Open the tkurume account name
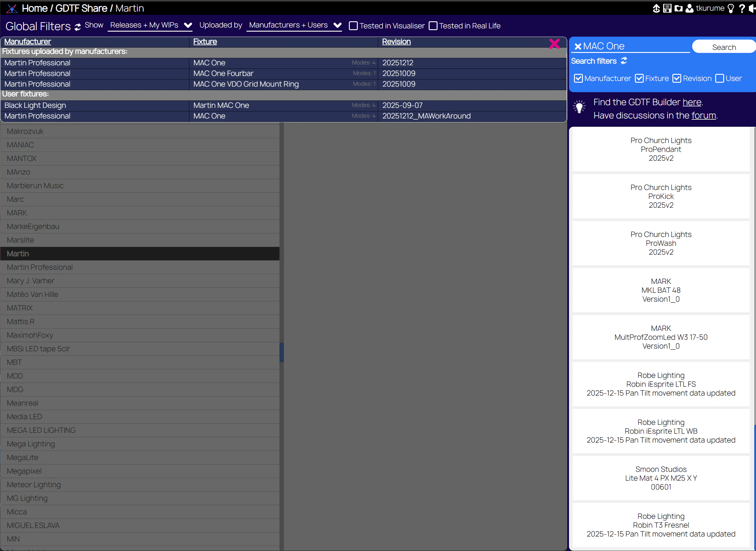756x551 pixels. click(x=710, y=8)
